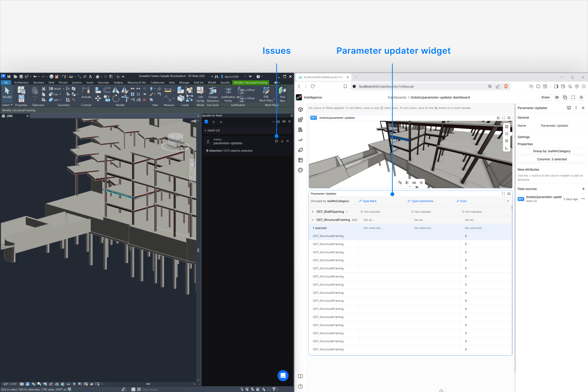Click the Activate controls tool

[86, 93]
